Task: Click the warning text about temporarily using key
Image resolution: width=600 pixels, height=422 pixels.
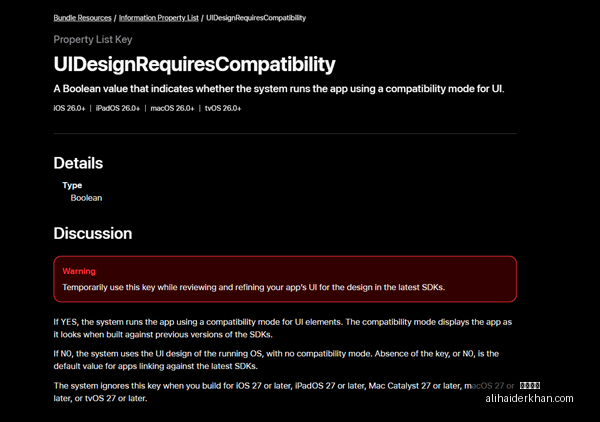Action: tap(254, 287)
